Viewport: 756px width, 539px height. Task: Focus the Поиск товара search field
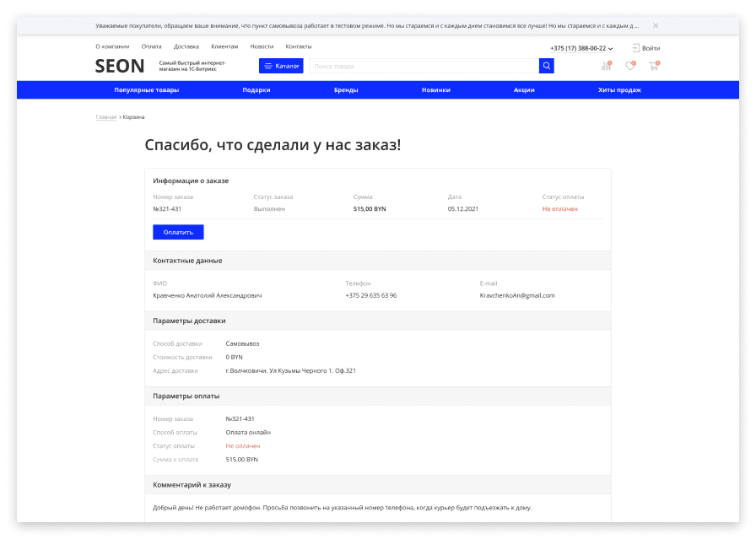coord(424,66)
